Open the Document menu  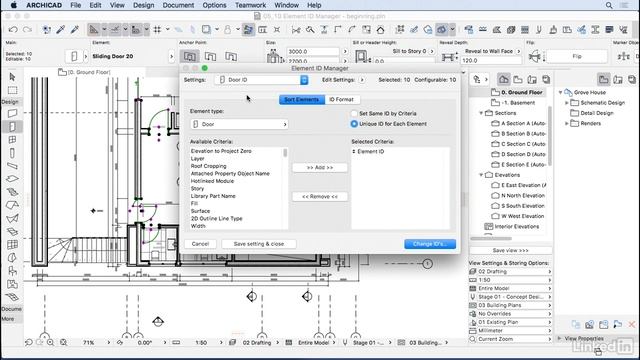pyautogui.click(x=178, y=5)
